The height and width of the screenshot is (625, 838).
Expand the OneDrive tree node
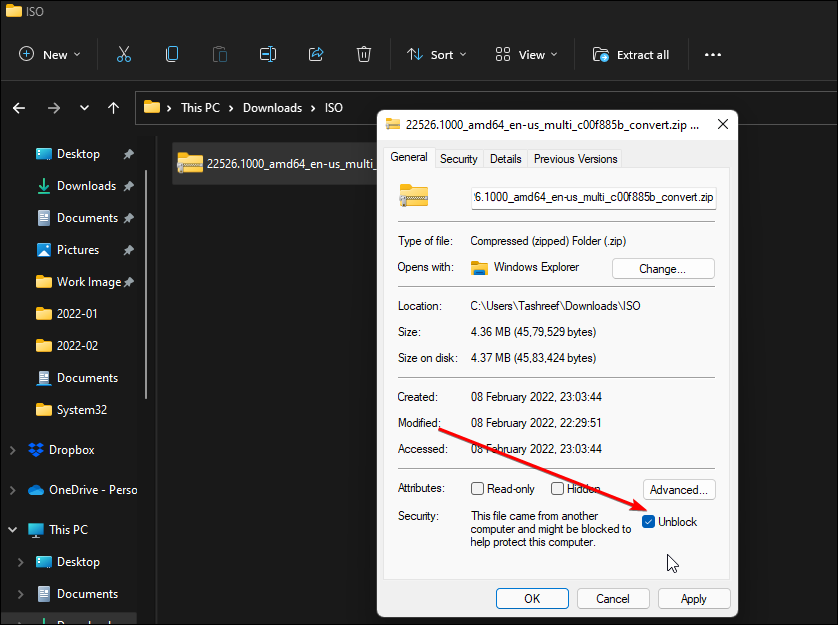pos(13,490)
